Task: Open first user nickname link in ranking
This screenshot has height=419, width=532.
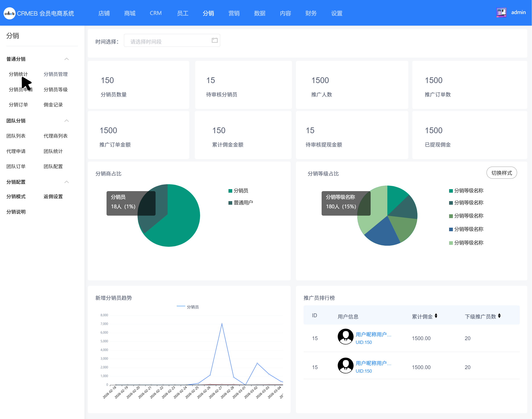Action: pos(373,334)
